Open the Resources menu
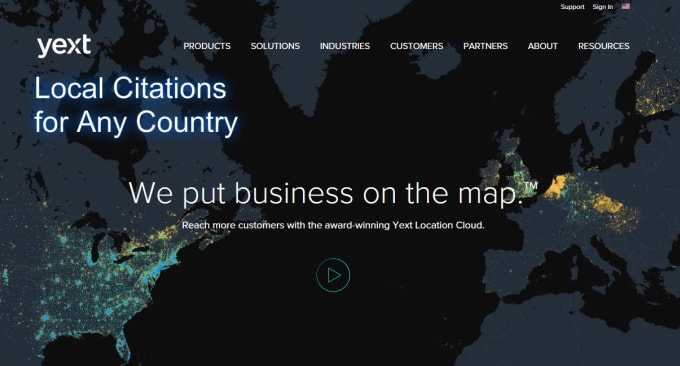680x366 pixels. tap(604, 46)
